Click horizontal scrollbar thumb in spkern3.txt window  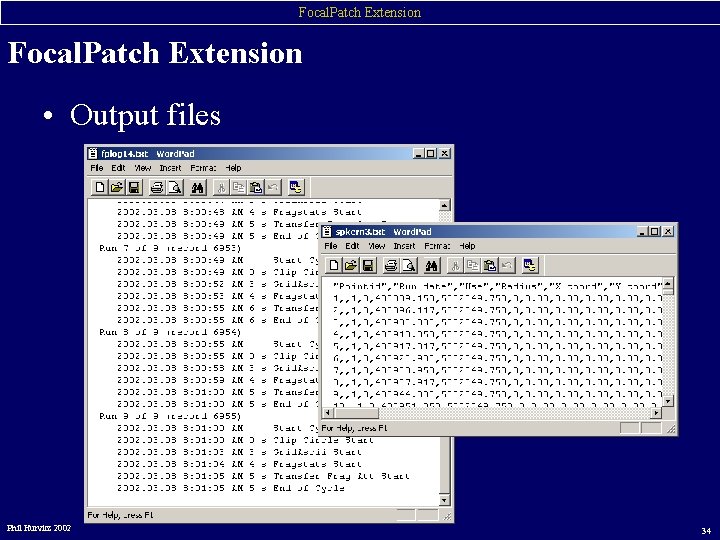(356, 412)
